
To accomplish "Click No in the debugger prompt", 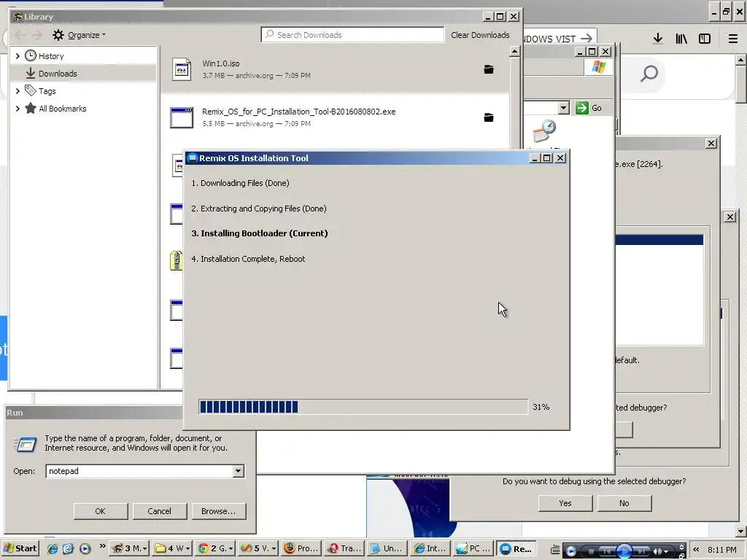I will [624, 503].
